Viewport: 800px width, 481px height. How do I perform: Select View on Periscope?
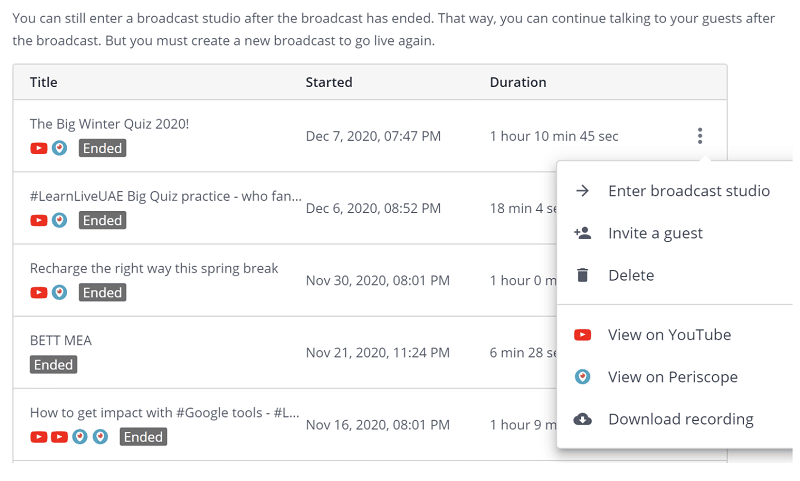tap(672, 377)
